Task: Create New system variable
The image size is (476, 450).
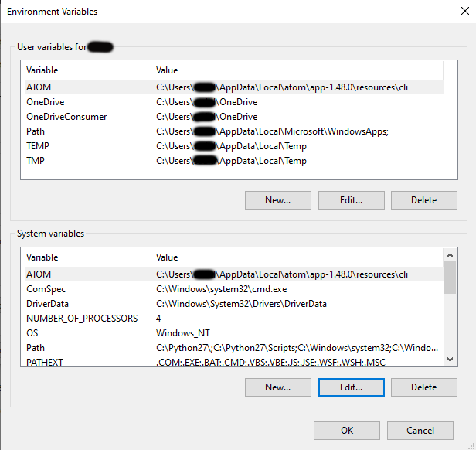Action: [277, 387]
